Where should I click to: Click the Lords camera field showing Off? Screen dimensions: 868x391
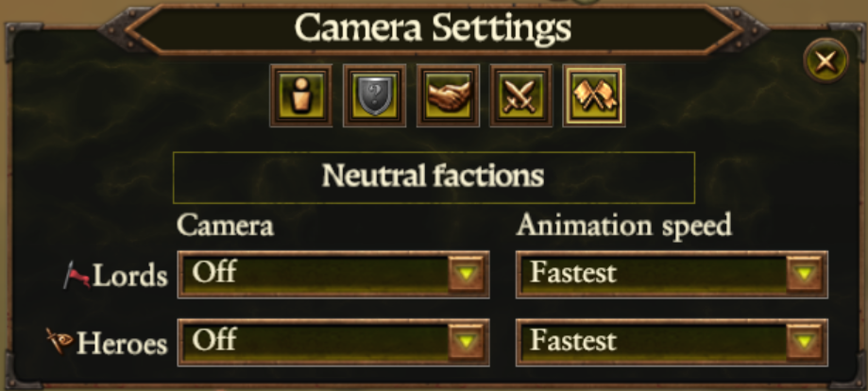(x=333, y=275)
